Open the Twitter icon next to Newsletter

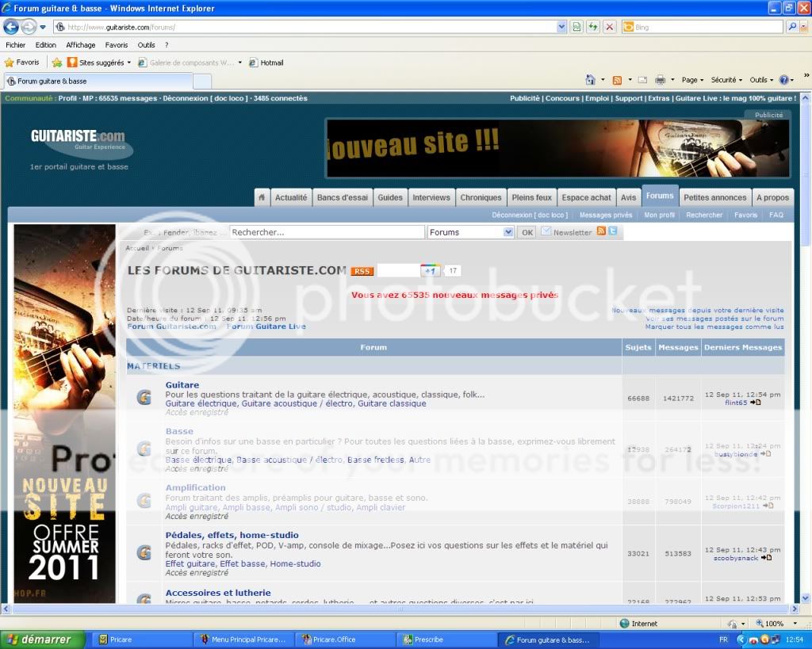pyautogui.click(x=613, y=231)
